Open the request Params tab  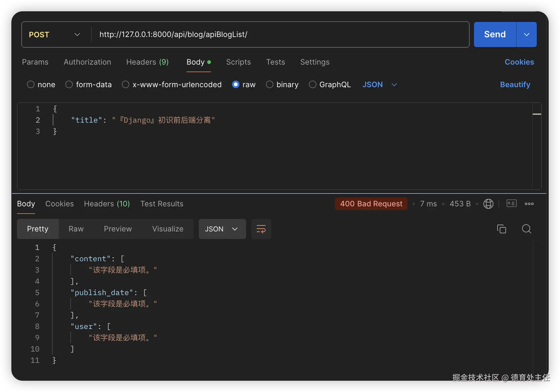[35, 62]
